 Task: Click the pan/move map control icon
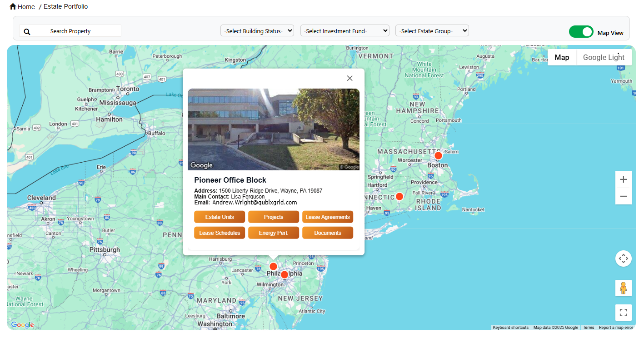[x=623, y=258]
